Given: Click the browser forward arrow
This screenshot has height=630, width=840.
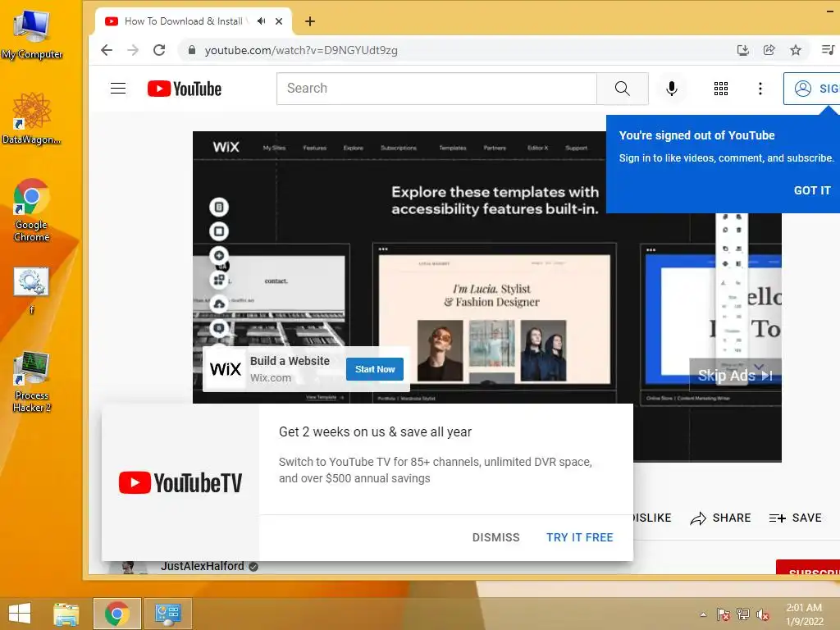Looking at the screenshot, I should point(133,50).
